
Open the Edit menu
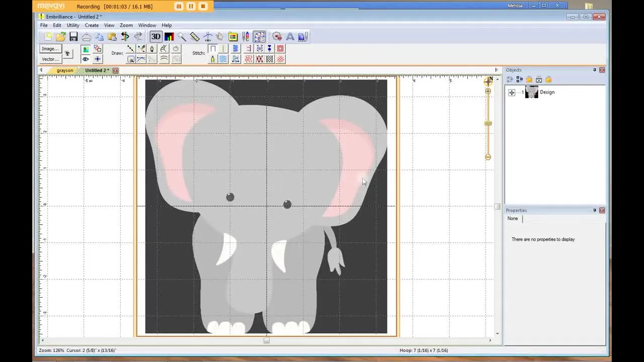57,25
